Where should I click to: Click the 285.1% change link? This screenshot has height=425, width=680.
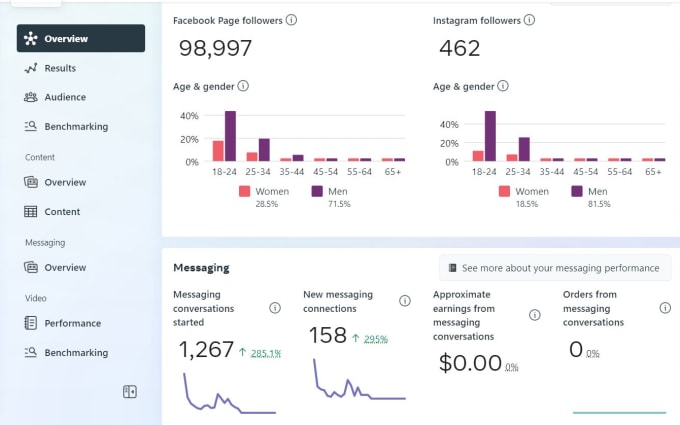266,353
